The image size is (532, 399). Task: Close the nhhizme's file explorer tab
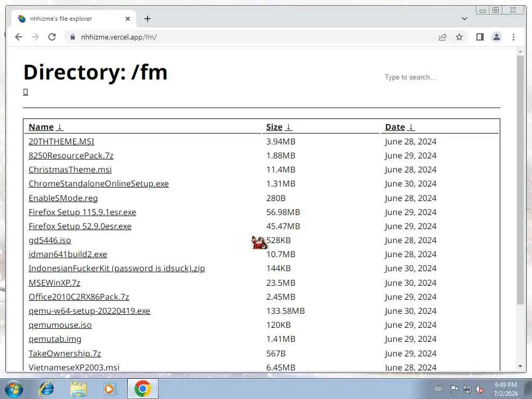[x=128, y=19]
